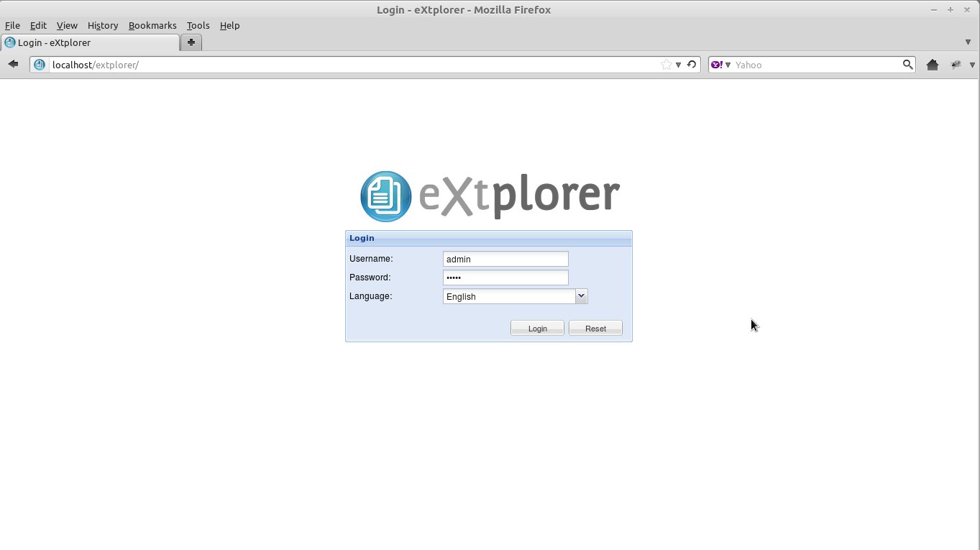This screenshot has width=980, height=550.
Task: Reload the page using the refresh icon
Action: click(692, 65)
